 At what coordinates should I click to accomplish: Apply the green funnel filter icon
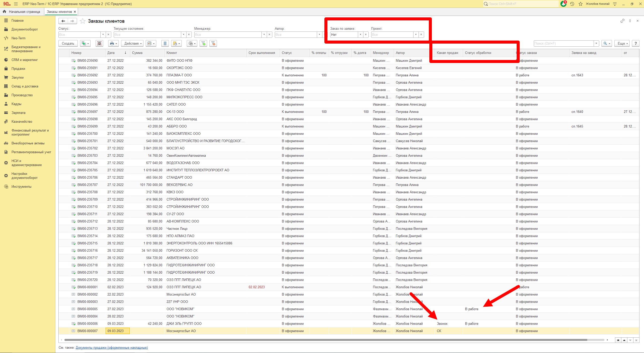[203, 43]
